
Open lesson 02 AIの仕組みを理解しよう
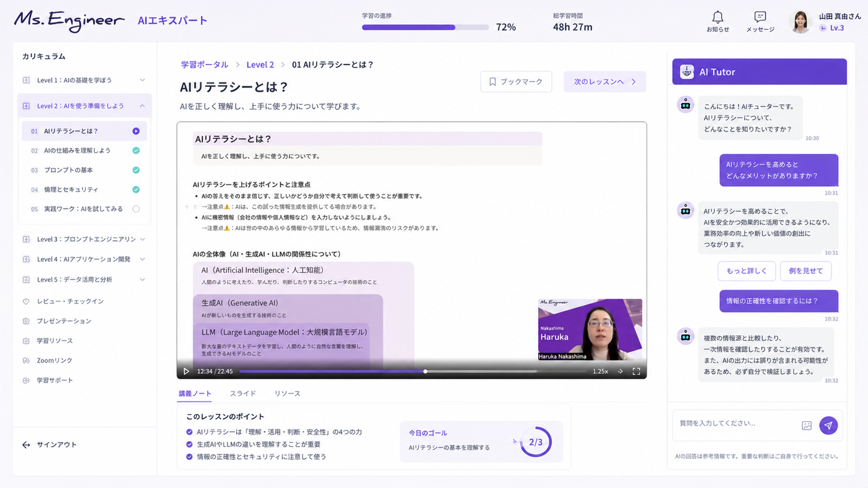[x=84, y=151]
